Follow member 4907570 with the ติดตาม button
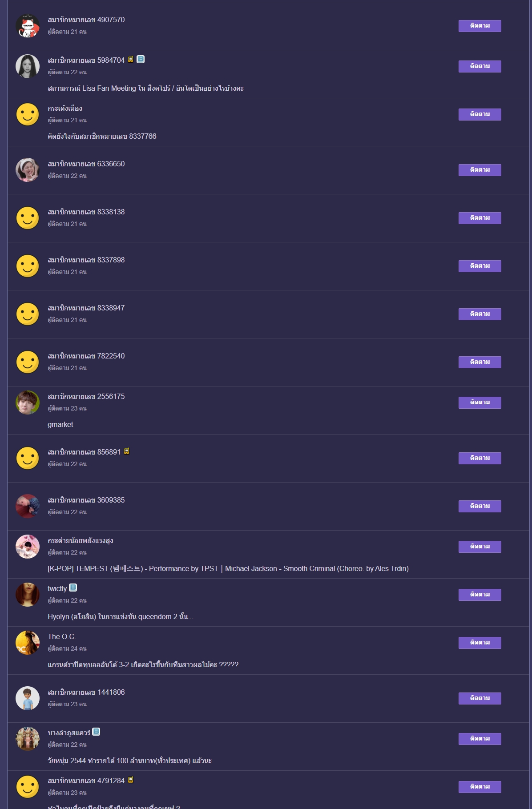The width and height of the screenshot is (532, 809). [480, 26]
